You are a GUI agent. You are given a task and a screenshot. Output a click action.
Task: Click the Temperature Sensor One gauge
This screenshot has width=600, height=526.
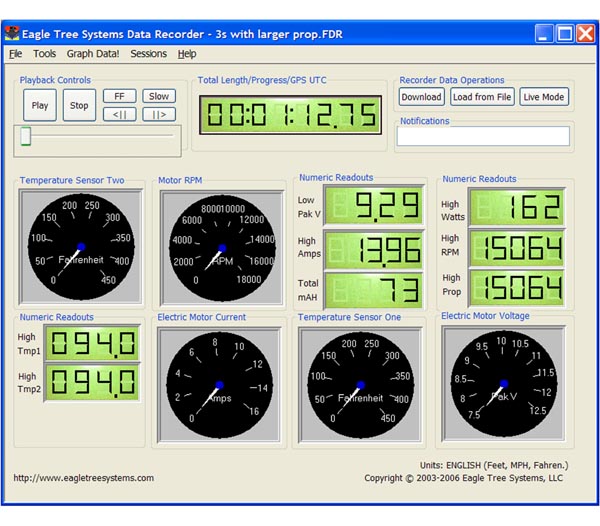[x=360, y=385]
